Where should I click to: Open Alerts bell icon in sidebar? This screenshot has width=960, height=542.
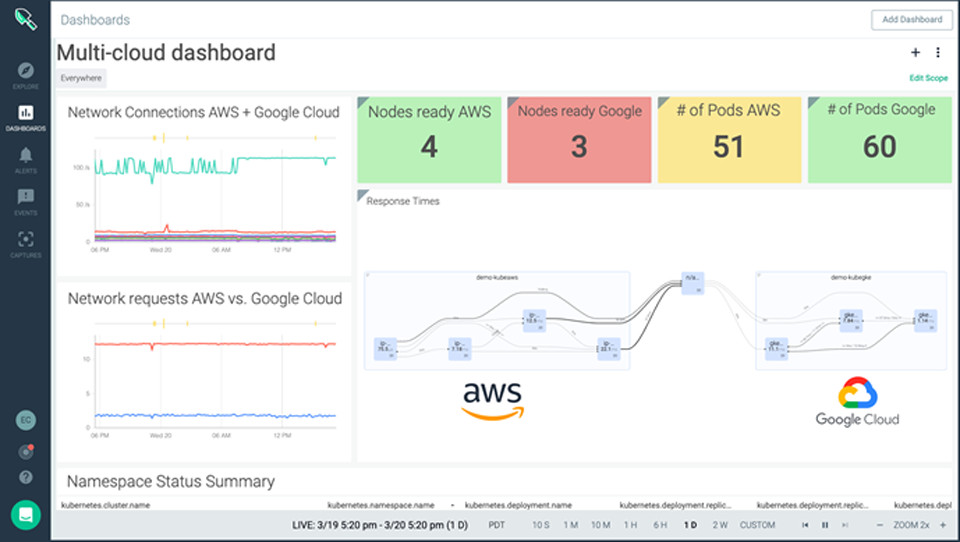click(x=25, y=155)
